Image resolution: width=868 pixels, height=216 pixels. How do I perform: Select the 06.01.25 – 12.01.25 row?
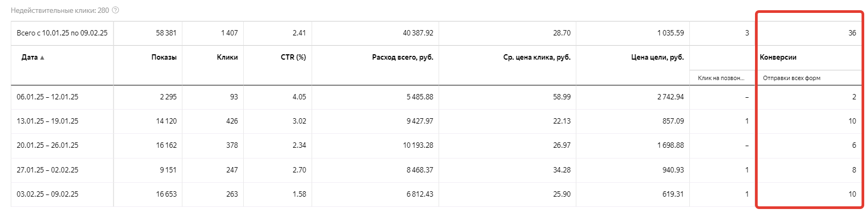click(436, 97)
